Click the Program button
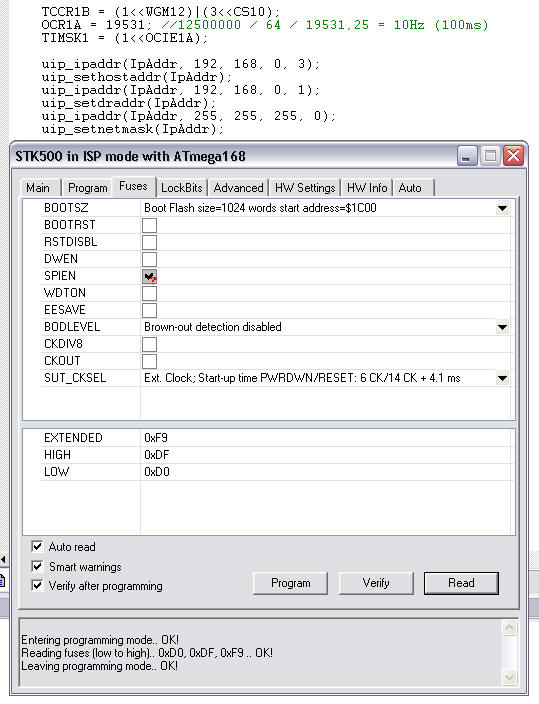The image size is (539, 704). click(291, 583)
